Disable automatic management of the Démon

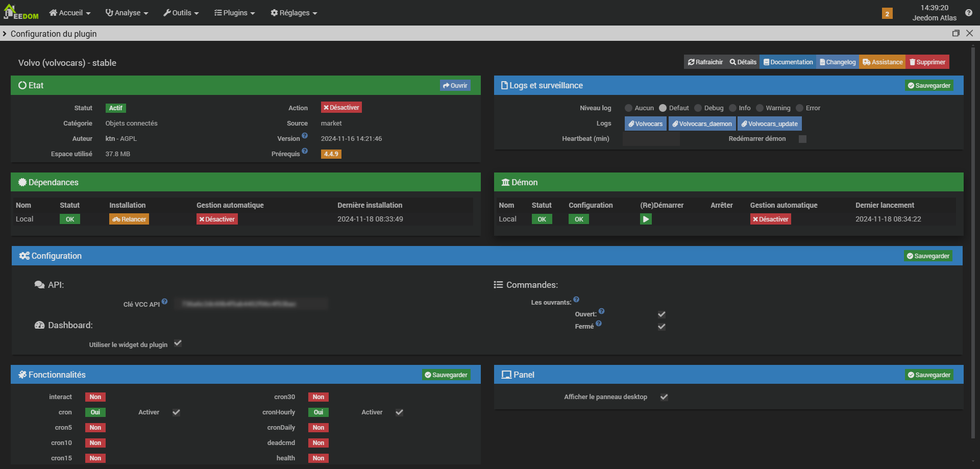tap(771, 219)
